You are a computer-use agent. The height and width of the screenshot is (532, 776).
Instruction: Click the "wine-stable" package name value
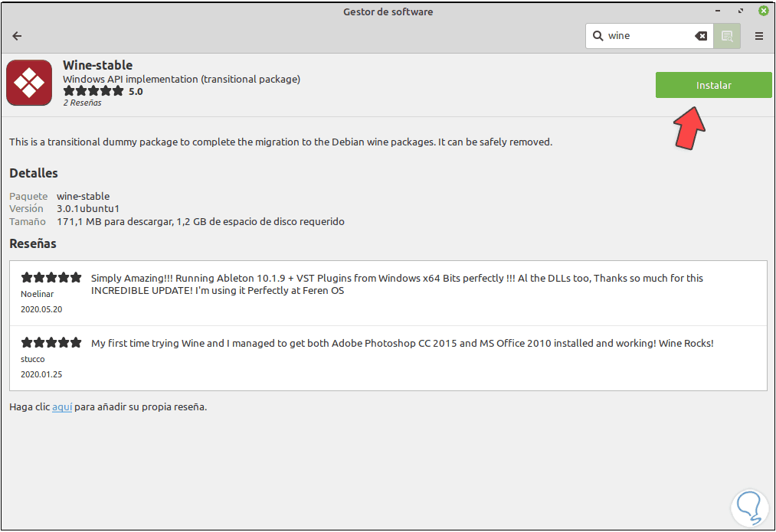(x=83, y=196)
